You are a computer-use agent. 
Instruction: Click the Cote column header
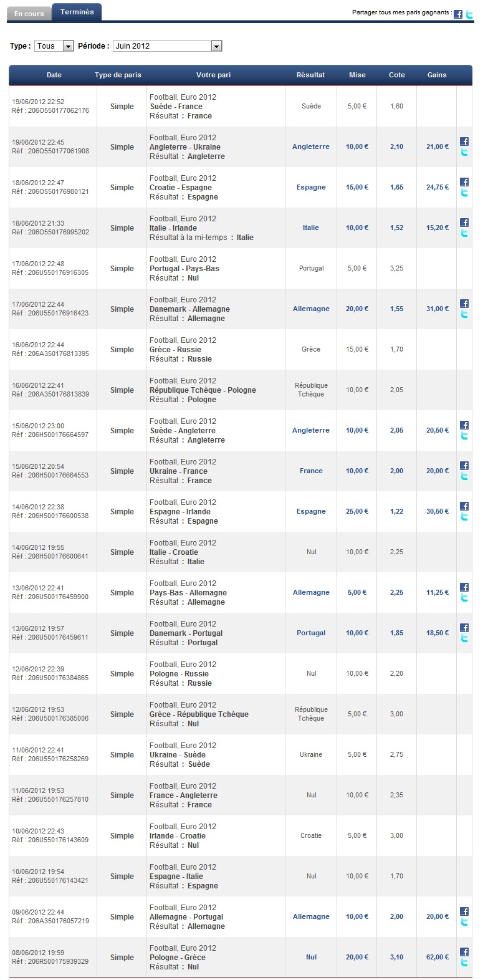(x=397, y=75)
